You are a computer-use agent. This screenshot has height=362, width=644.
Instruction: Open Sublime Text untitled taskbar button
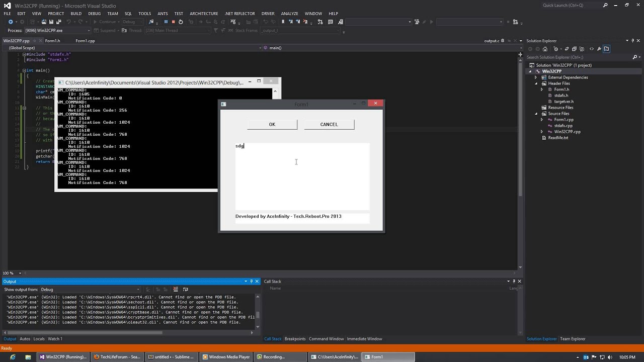pos(172,357)
